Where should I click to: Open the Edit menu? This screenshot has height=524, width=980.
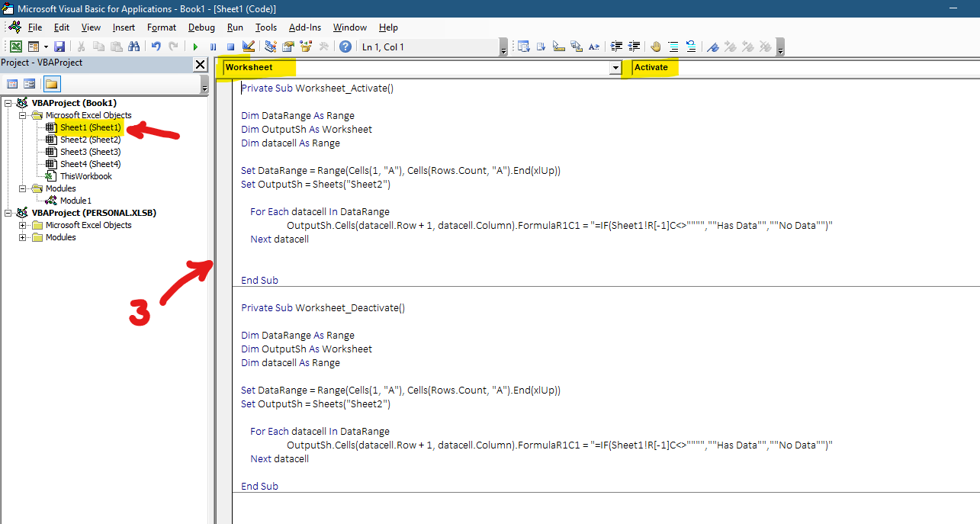(x=62, y=27)
